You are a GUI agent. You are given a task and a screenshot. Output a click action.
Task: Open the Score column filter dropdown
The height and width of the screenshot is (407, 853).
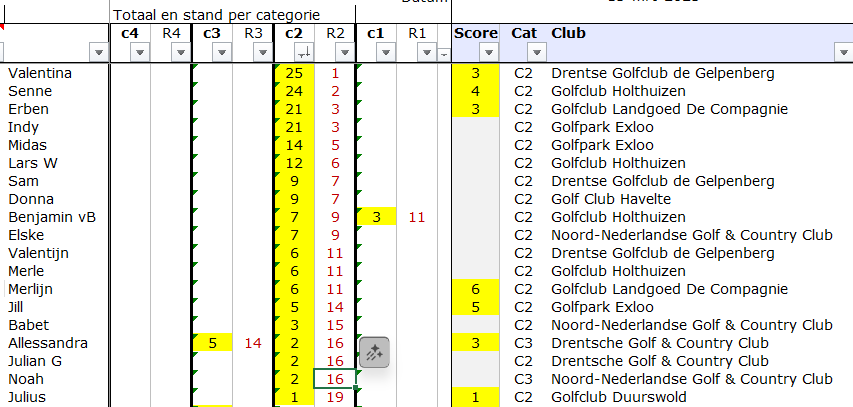490,53
